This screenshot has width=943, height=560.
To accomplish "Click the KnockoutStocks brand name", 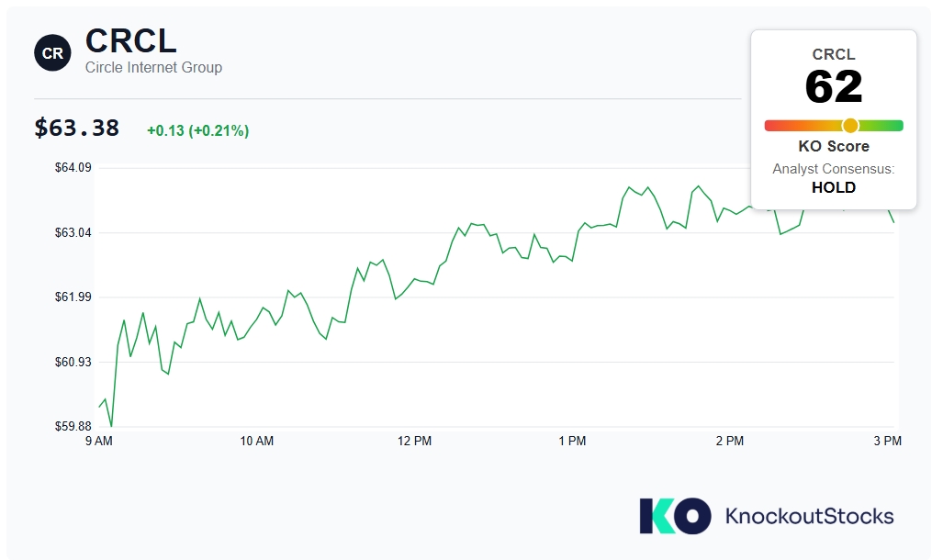I will (810, 516).
